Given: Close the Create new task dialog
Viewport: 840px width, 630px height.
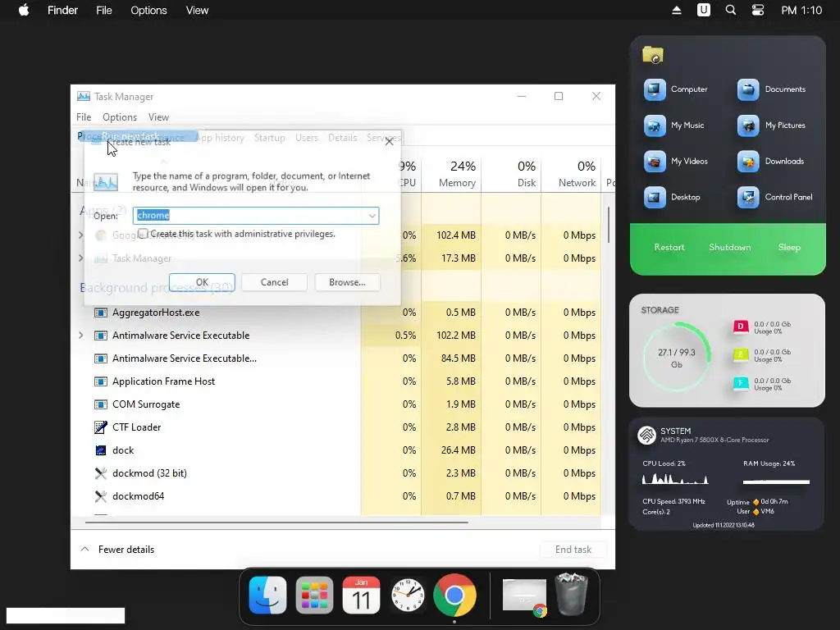Looking at the screenshot, I should point(390,141).
